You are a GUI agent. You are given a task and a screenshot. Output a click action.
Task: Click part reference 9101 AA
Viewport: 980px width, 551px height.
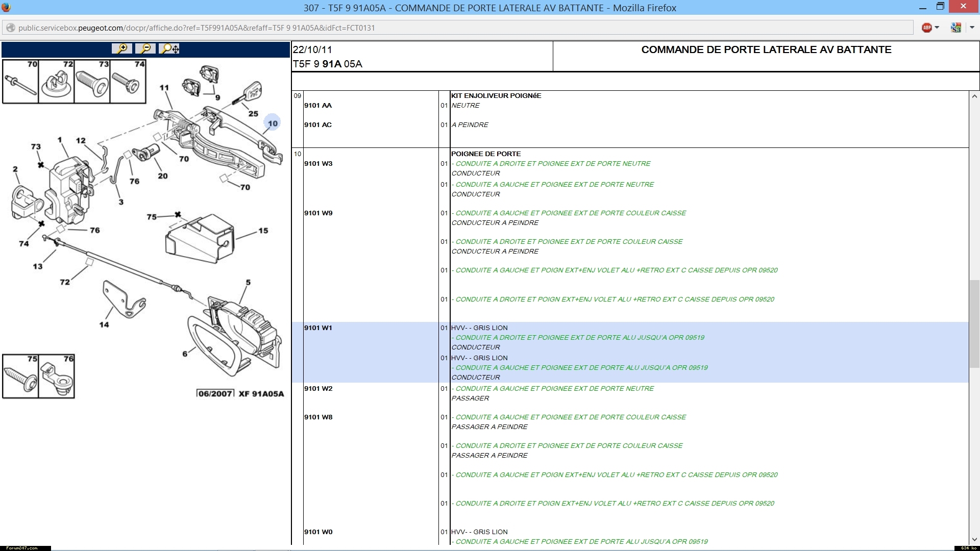[x=317, y=105]
